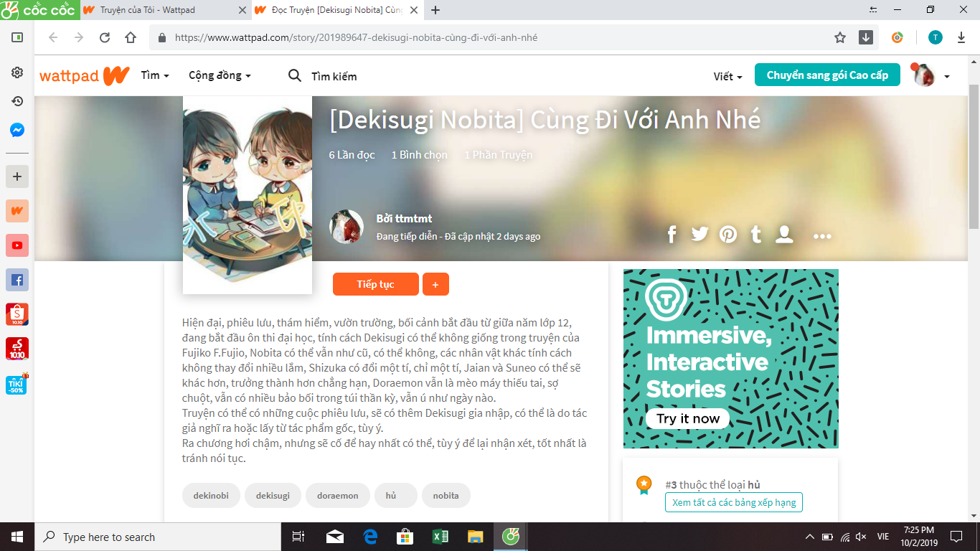Open the Viết dropdown menu
The image size is (980, 551).
727,76
